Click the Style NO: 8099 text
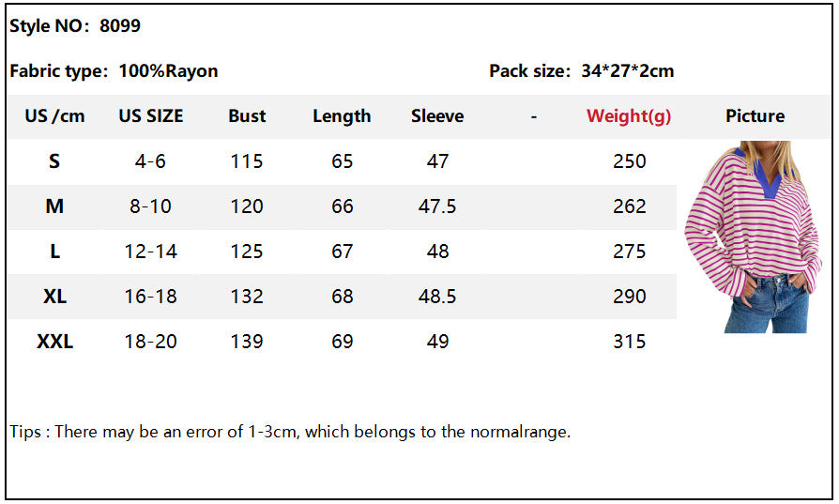Viewport: 839px width, 504px height. [x=75, y=26]
